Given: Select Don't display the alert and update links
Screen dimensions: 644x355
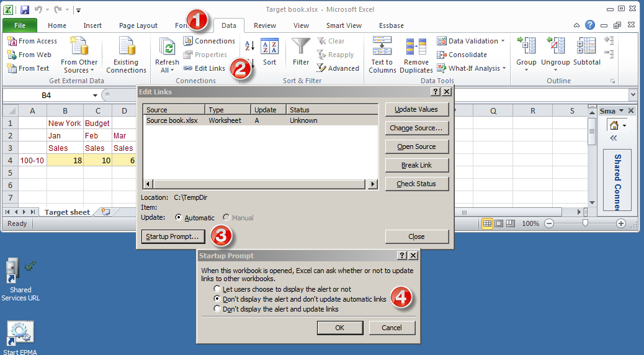Looking at the screenshot, I should [x=217, y=308].
